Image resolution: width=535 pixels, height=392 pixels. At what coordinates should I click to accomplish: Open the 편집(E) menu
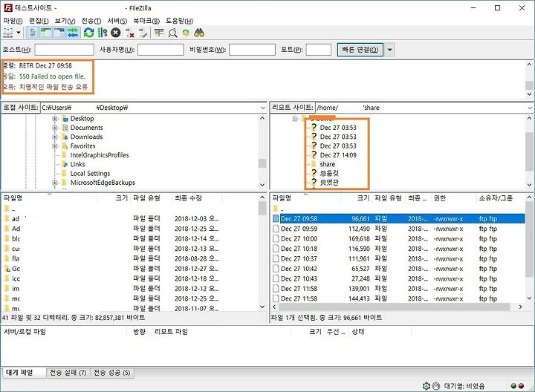point(39,21)
